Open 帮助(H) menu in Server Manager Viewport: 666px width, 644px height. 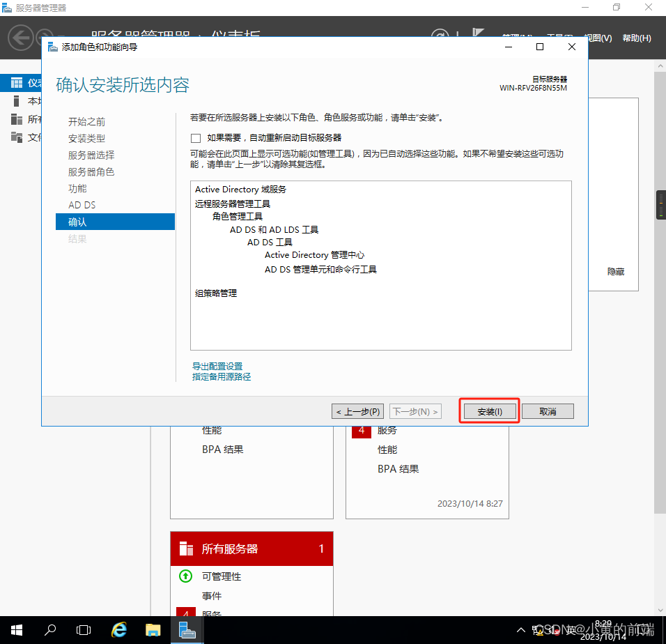pos(636,38)
